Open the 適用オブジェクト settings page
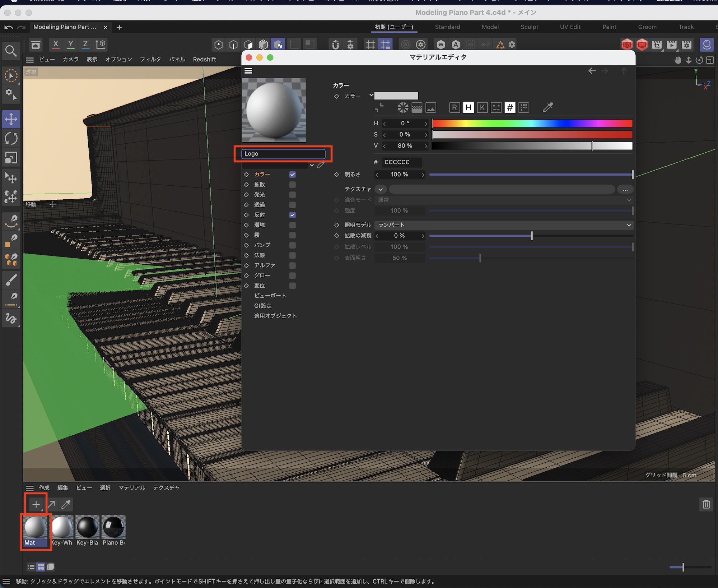The image size is (718, 588). [275, 316]
